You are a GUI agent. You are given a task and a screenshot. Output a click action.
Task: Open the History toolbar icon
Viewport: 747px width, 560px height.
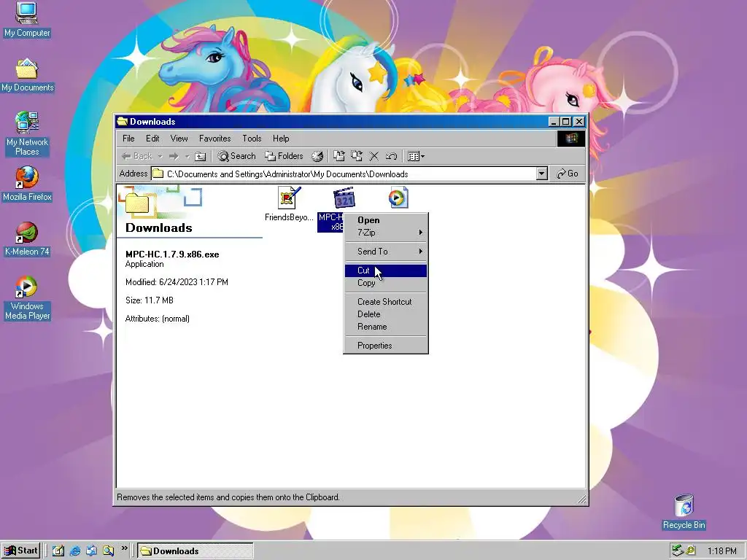[x=317, y=156]
